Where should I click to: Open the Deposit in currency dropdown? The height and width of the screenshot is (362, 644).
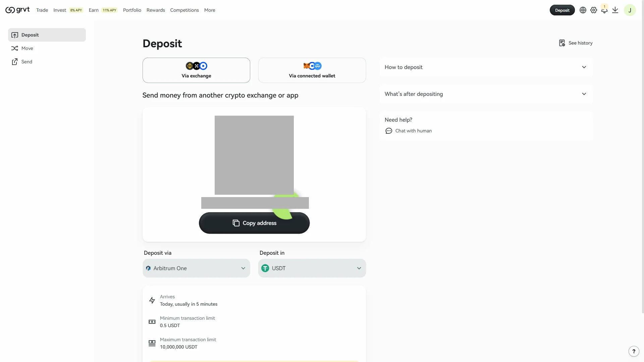tap(312, 268)
